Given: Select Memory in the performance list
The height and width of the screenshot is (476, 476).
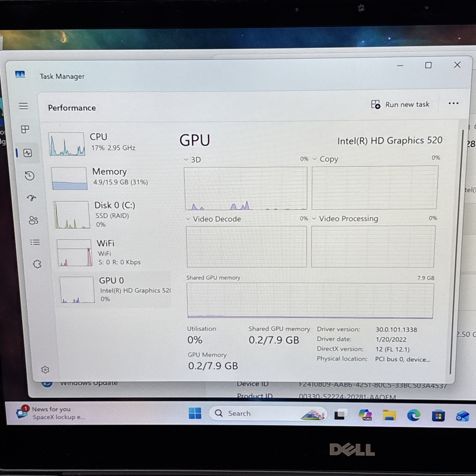Looking at the screenshot, I should (x=110, y=178).
